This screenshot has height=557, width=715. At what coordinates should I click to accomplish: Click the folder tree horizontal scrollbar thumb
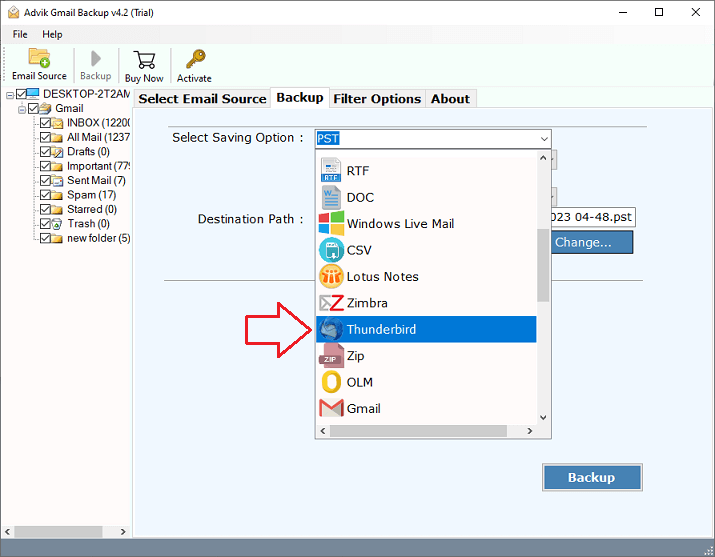(x=58, y=531)
